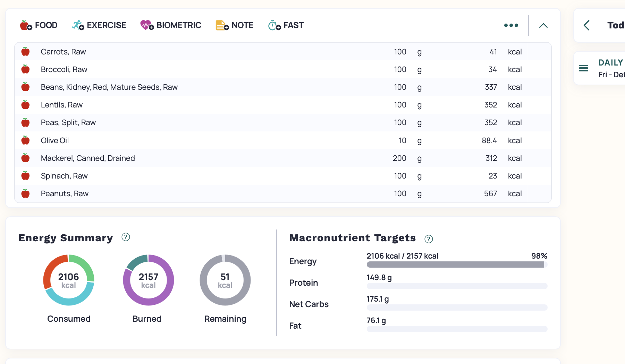
Task: Open the three-dots more options menu
Action: point(511,25)
